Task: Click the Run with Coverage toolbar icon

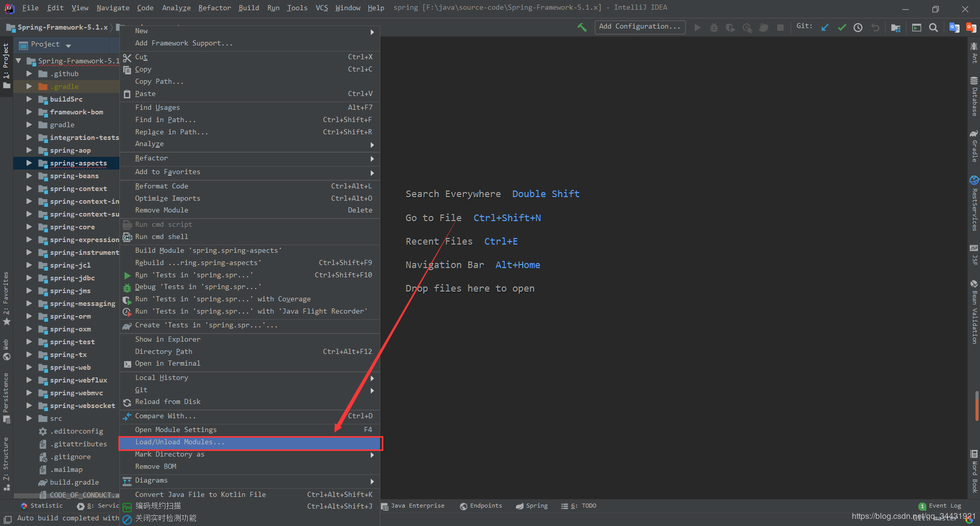Action: coord(730,28)
